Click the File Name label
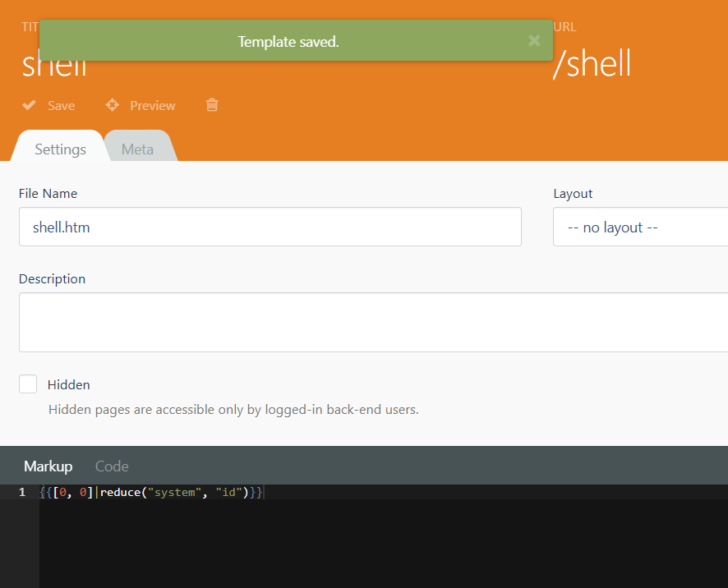Image resolution: width=728 pixels, height=588 pixels. pyautogui.click(x=48, y=194)
